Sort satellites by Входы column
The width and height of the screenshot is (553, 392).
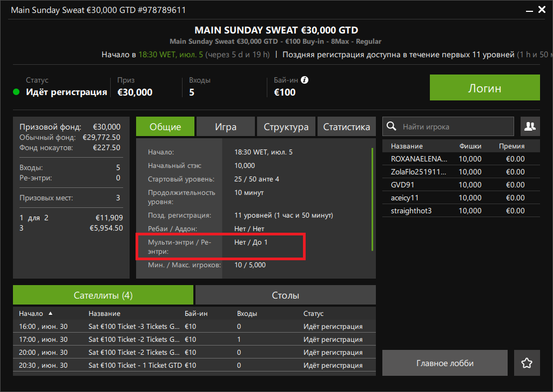pos(247,313)
